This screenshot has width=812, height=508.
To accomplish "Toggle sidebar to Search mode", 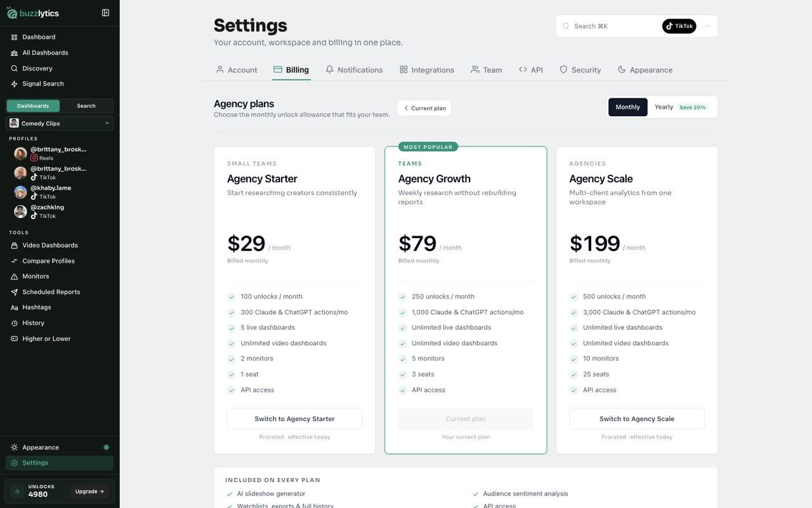I will (x=86, y=106).
